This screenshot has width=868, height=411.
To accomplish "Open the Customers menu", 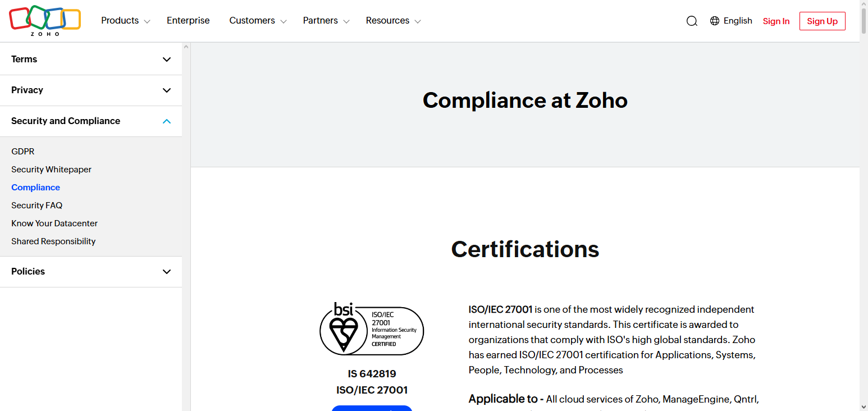I will tap(252, 20).
